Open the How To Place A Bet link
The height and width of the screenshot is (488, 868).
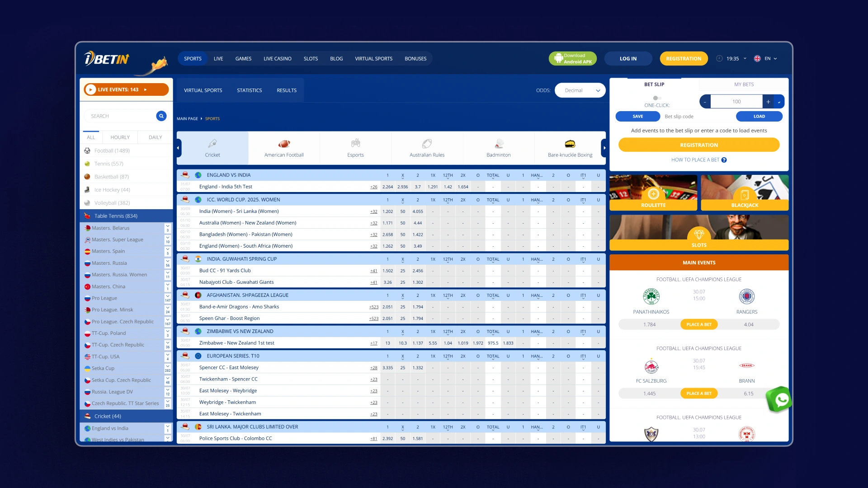(695, 160)
